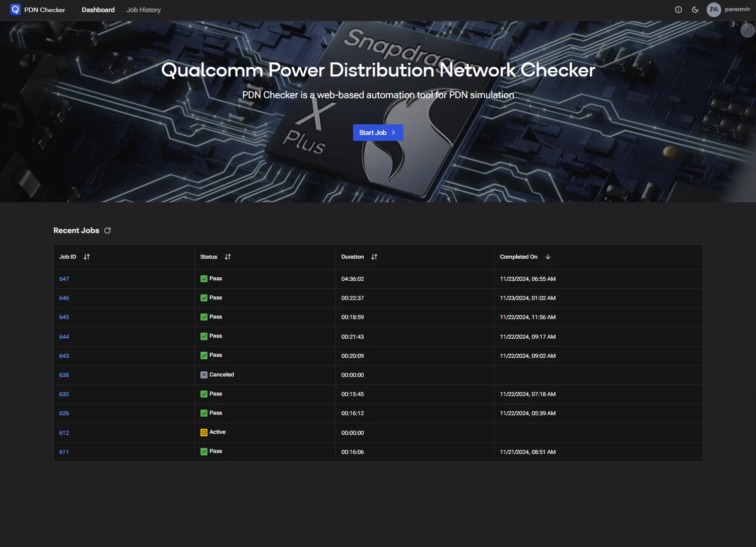
Task: Click completed date 11/22/2024, 05:39 AM
Action: (x=528, y=413)
